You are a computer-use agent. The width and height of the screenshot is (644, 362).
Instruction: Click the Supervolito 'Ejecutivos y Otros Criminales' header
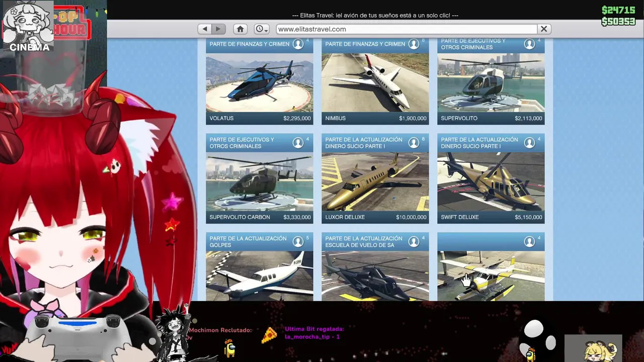473,44
